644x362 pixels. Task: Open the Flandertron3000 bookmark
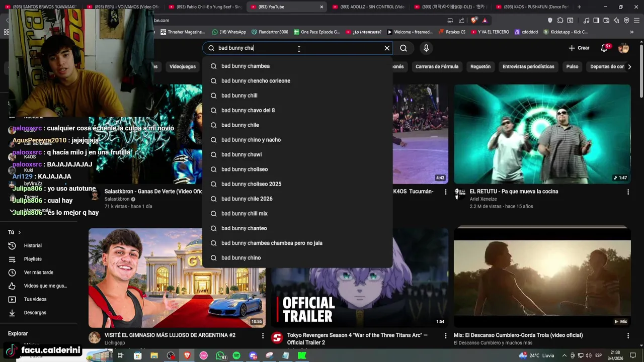pos(270,32)
